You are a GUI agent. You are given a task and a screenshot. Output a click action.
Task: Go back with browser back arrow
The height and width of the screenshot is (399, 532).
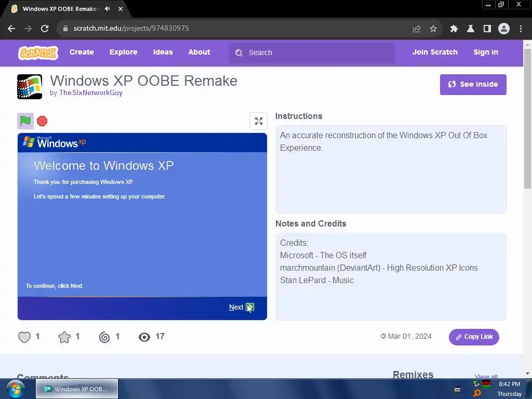coord(11,29)
